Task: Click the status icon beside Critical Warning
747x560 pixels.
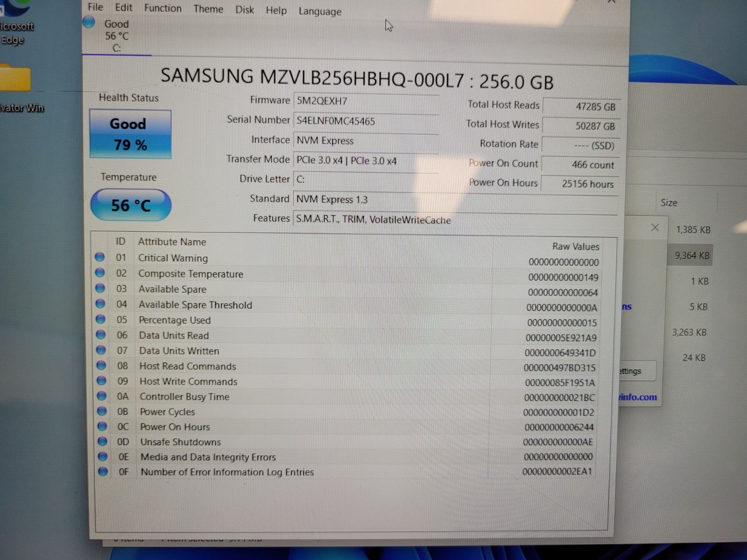Action: [x=100, y=257]
